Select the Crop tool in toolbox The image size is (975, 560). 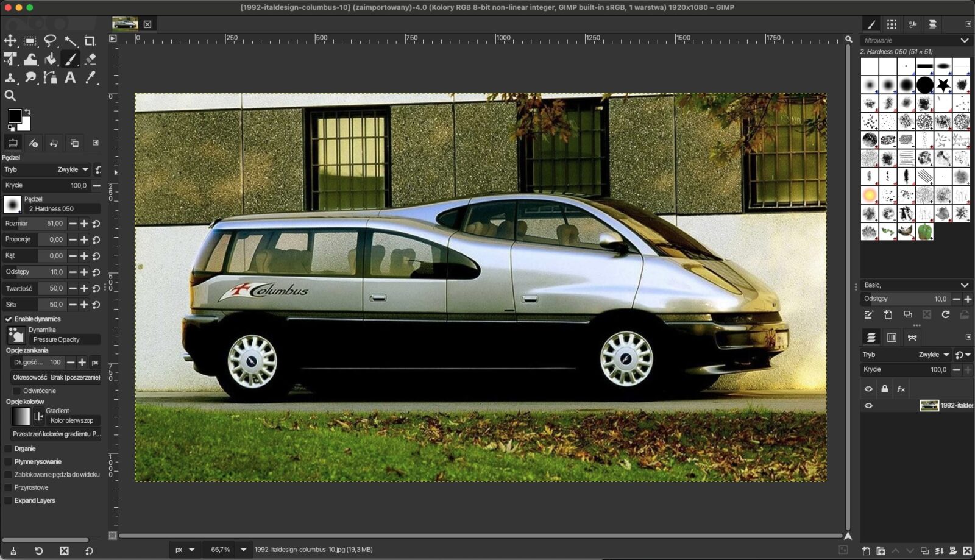pos(90,41)
